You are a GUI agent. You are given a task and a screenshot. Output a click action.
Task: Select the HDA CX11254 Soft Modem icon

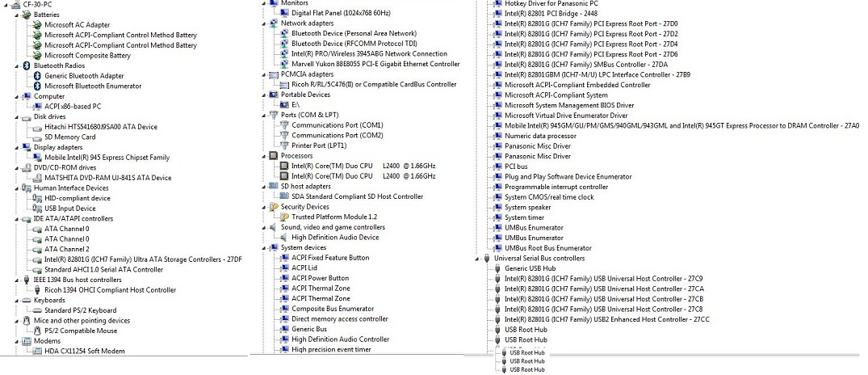coord(38,352)
